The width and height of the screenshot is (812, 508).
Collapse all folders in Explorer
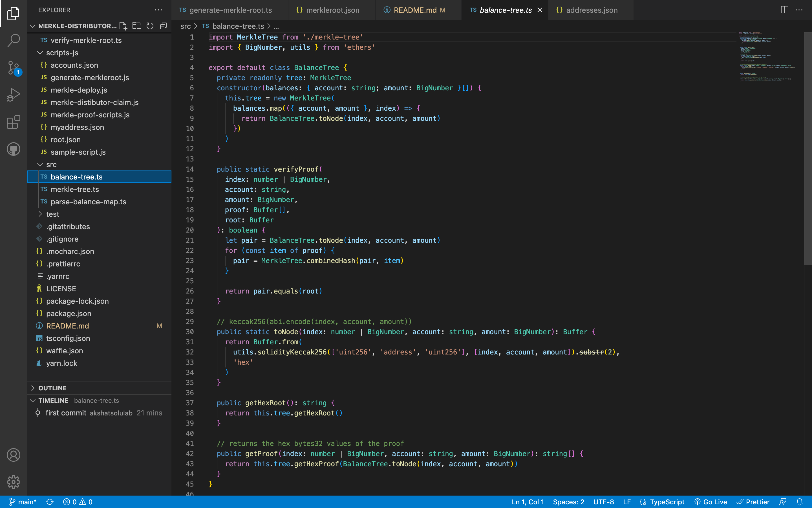[x=164, y=26]
